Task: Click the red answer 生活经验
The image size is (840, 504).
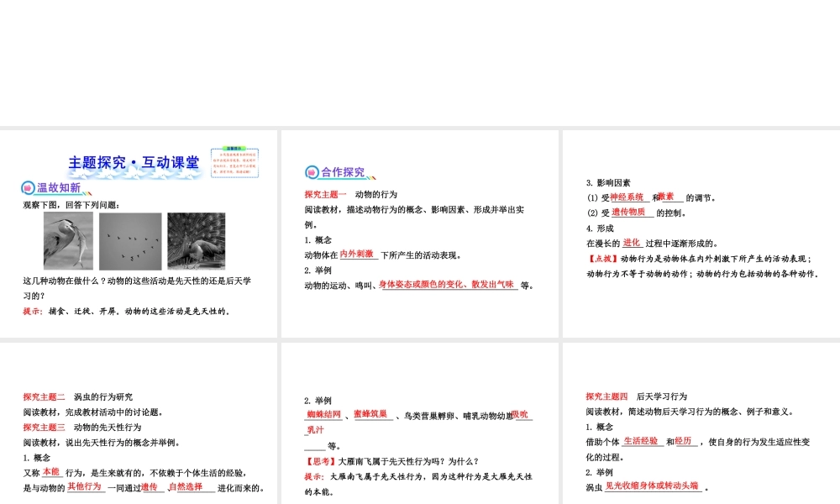Action: tap(641, 441)
